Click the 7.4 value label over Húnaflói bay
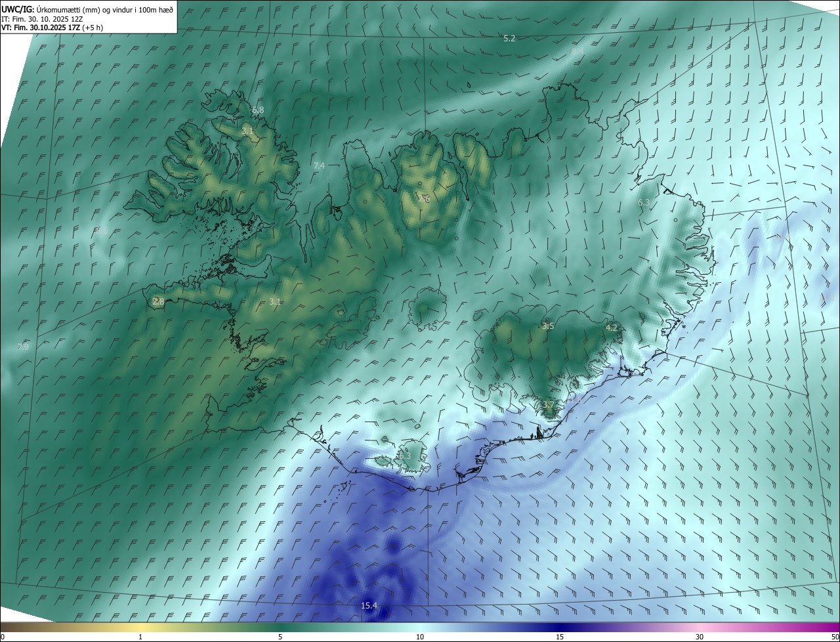 click(x=319, y=165)
